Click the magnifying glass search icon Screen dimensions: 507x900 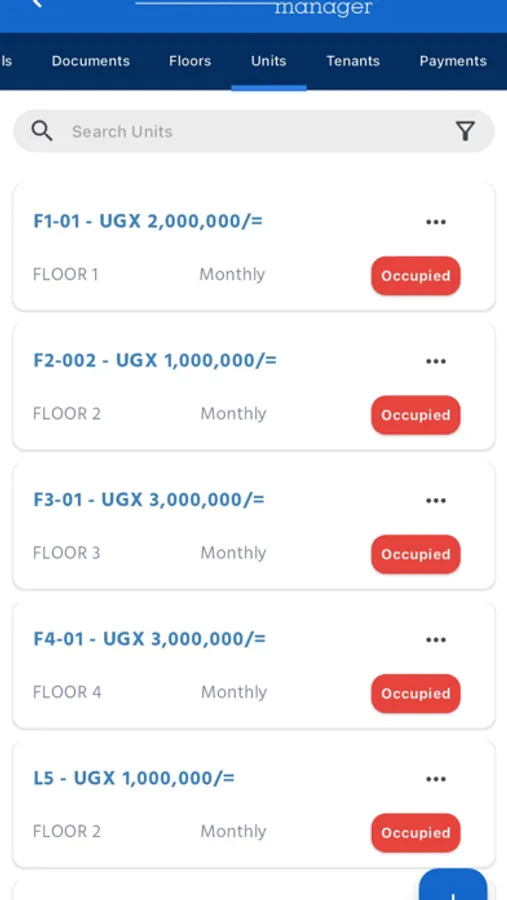(x=42, y=131)
